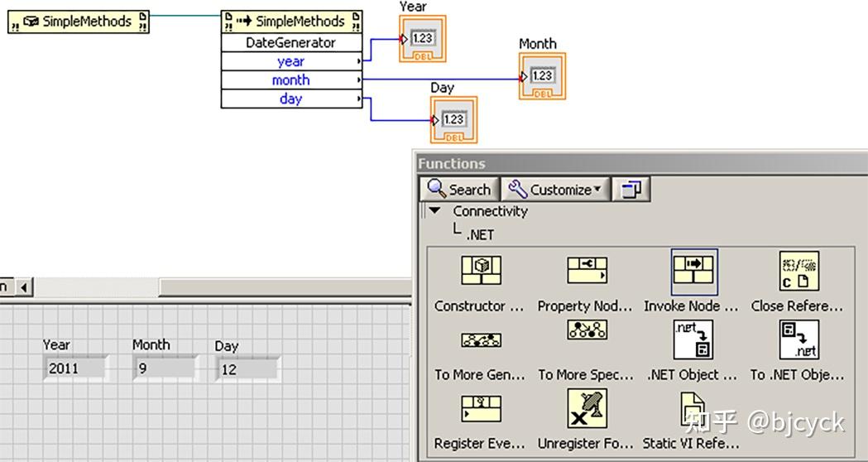The width and height of the screenshot is (868, 462).
Task: Select the Constructor Node palette icon
Action: (481, 270)
